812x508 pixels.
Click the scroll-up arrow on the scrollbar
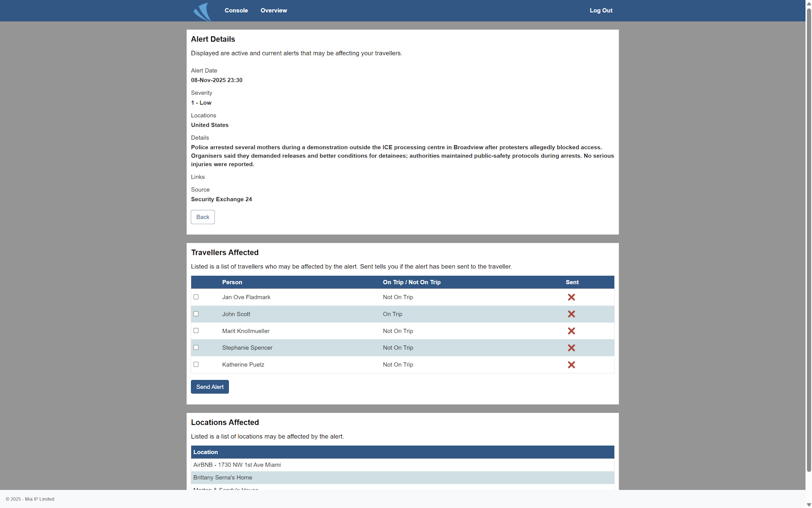[x=808, y=3]
